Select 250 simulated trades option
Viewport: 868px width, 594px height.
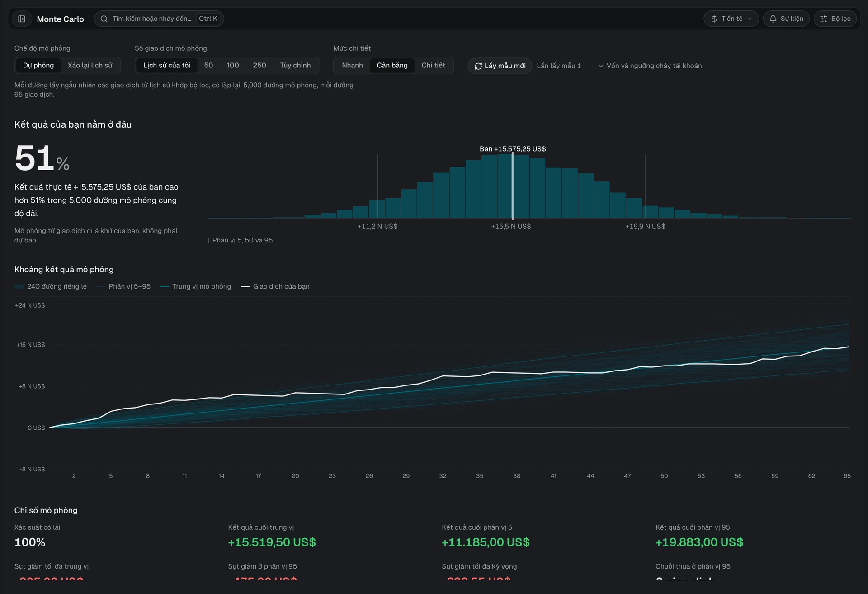point(259,66)
